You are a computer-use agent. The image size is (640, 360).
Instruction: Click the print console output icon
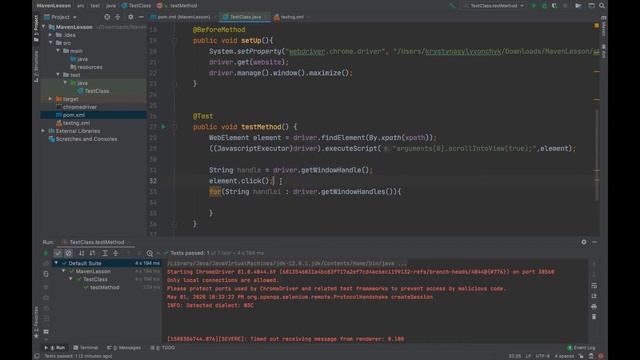coord(594,307)
